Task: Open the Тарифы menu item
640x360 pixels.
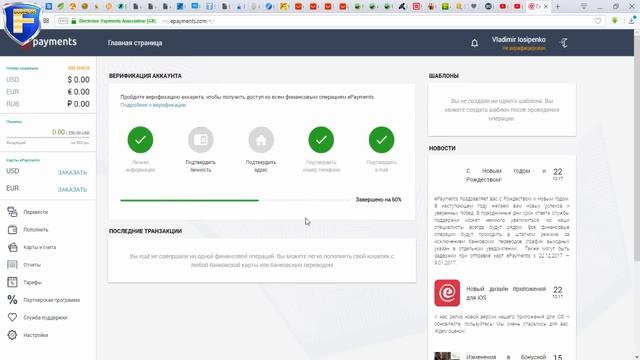Action: (x=32, y=282)
